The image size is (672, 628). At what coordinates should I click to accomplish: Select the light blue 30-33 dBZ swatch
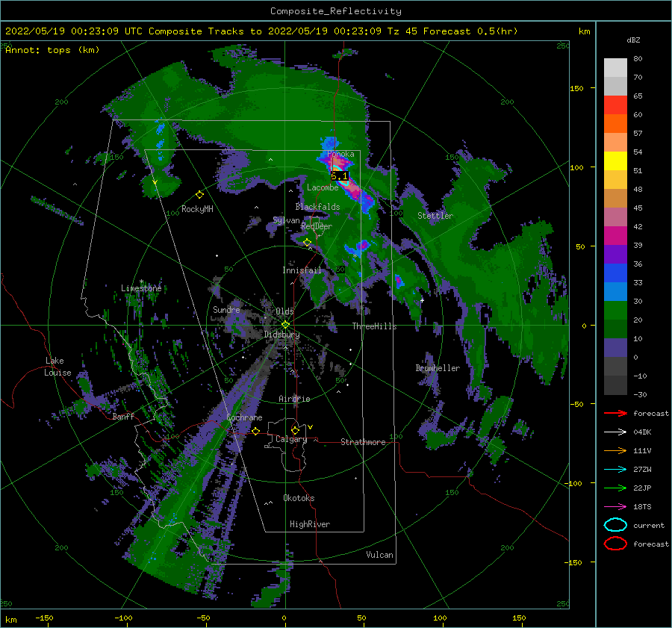[x=615, y=292]
